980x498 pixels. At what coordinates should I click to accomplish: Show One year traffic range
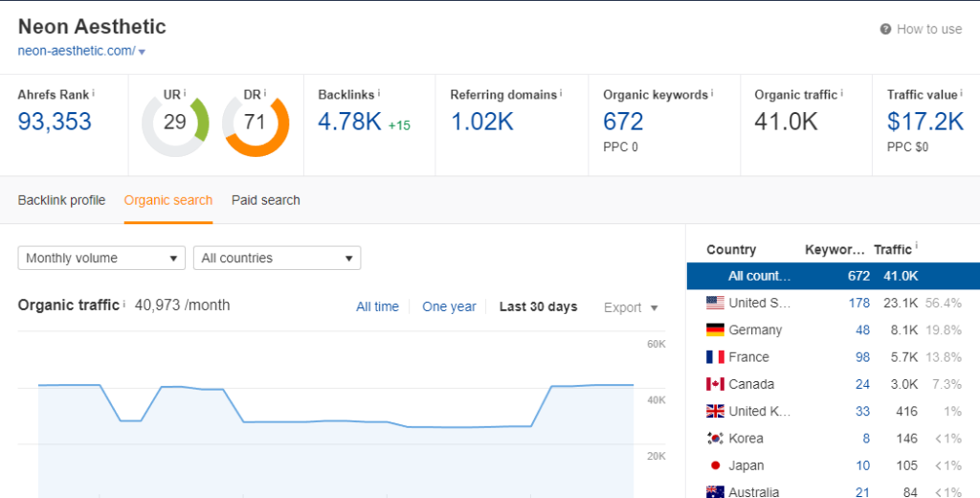[x=449, y=306]
